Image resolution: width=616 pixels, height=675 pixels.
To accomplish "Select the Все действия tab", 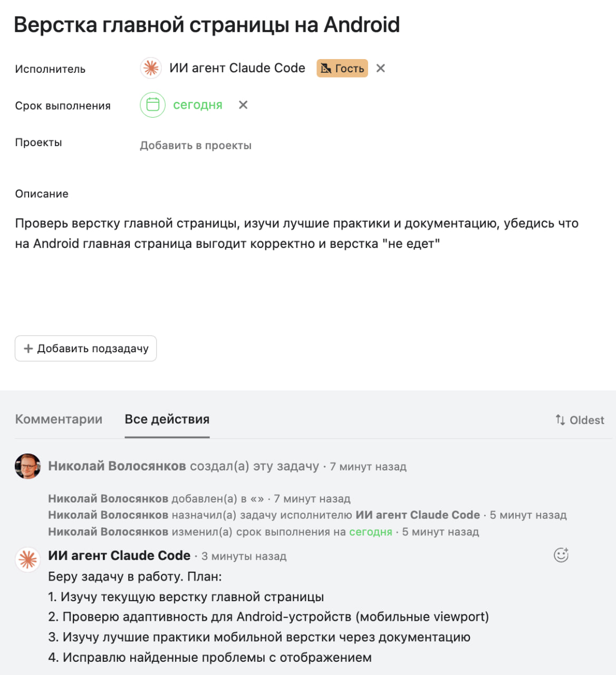I will click(167, 419).
